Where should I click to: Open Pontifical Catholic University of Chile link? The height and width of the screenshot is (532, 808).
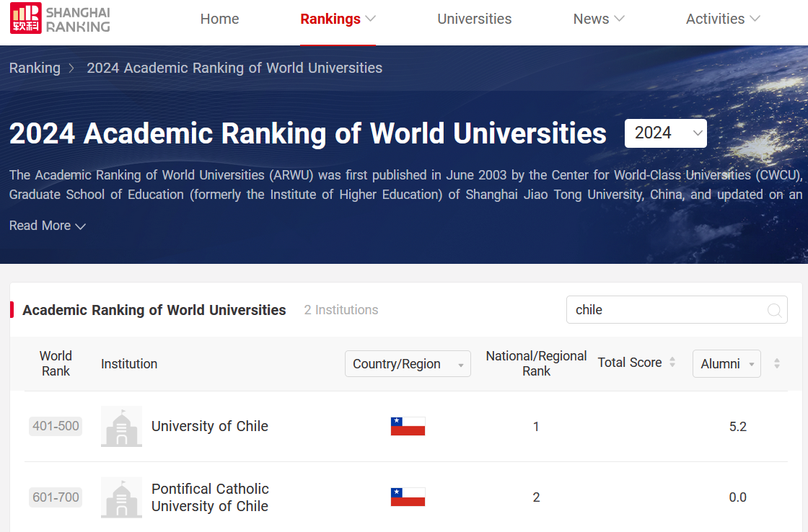pyautogui.click(x=210, y=497)
